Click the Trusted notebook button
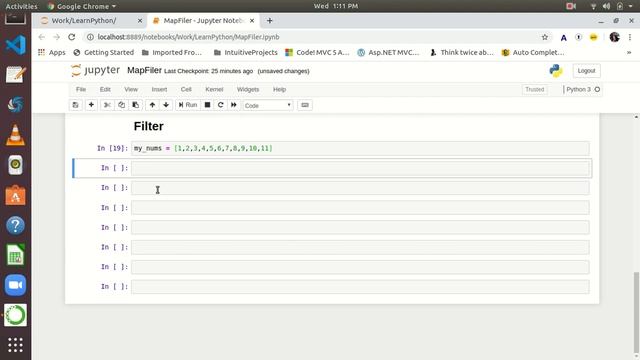This screenshot has height=360, width=640. 535,89
